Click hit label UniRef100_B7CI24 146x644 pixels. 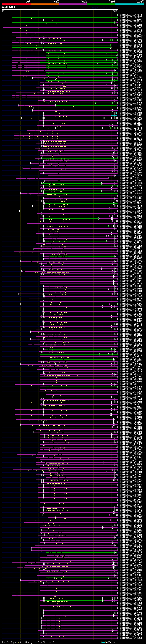(x=131, y=552)
